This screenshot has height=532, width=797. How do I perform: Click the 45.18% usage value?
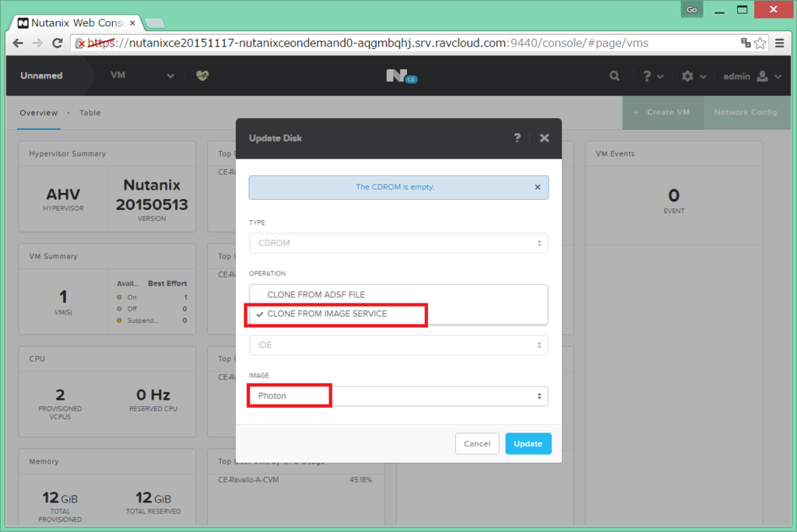click(x=360, y=480)
